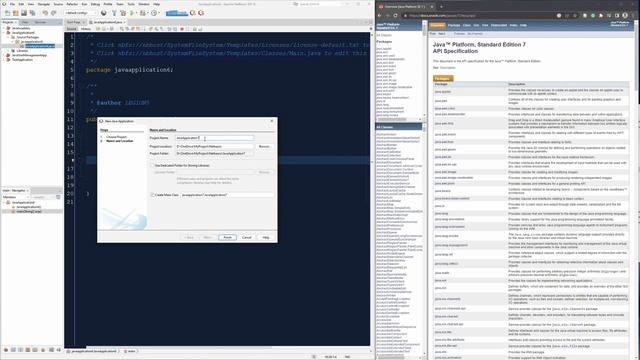Image resolution: width=640 pixels, height=360 pixels.
Task: Open File menu in NetBeans
Action: 12,4
